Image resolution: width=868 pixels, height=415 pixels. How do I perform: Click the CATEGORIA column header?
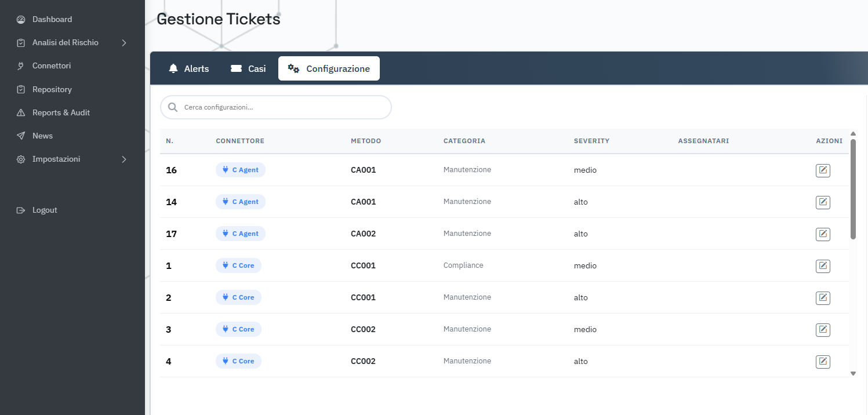pos(464,141)
